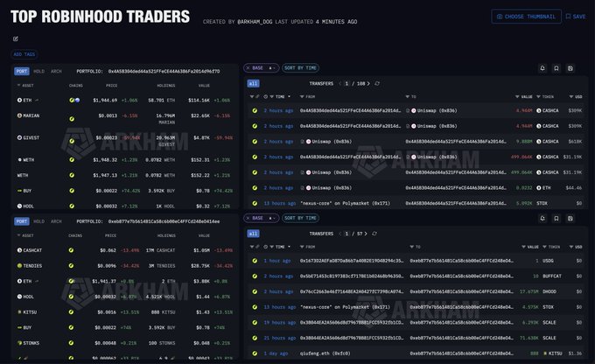595x364 pixels.
Task: Click export icon in the 1/57 transfers panel
Action: [570, 218]
